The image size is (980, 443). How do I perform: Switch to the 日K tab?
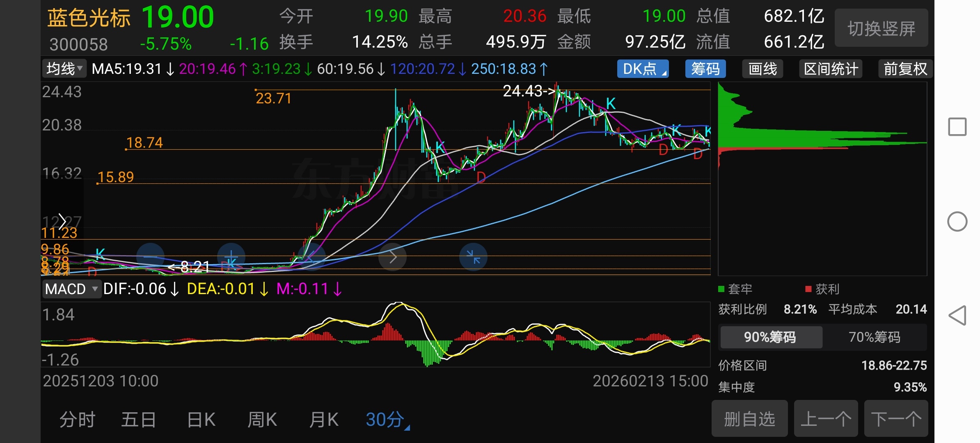click(x=201, y=420)
